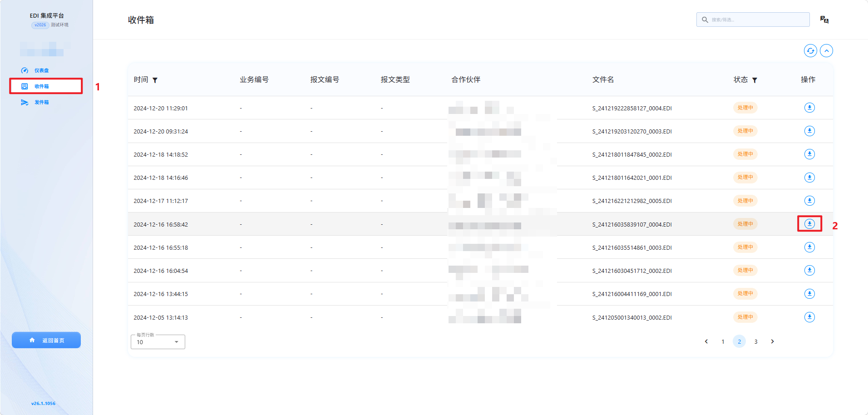Screen dimensions: 868x415
Task: Download file S_241205001340013_0002.EDI
Action: coord(809,317)
